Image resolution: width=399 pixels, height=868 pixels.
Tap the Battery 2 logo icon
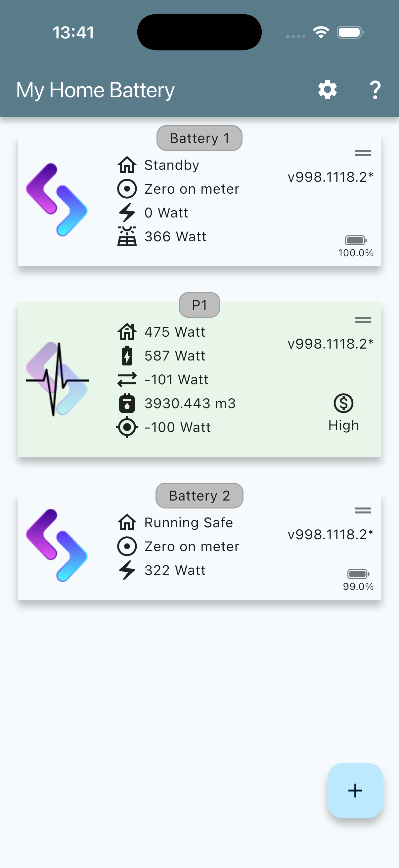[57, 545]
